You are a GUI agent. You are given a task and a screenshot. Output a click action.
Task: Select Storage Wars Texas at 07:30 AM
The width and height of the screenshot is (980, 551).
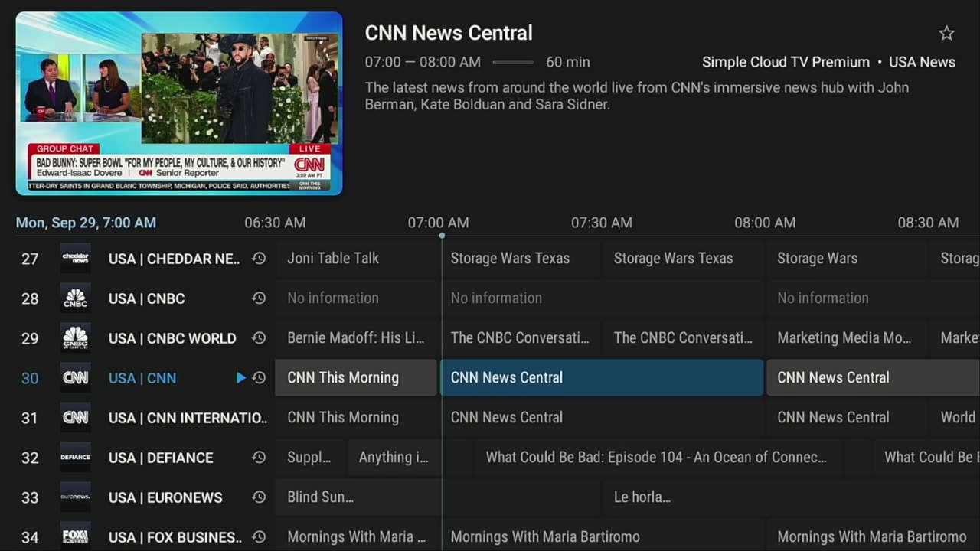(x=683, y=259)
